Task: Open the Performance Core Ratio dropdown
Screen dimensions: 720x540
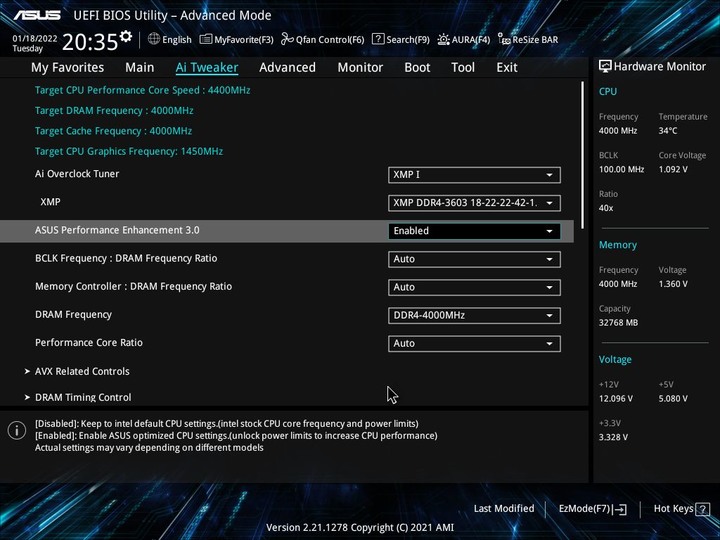Action: 474,343
